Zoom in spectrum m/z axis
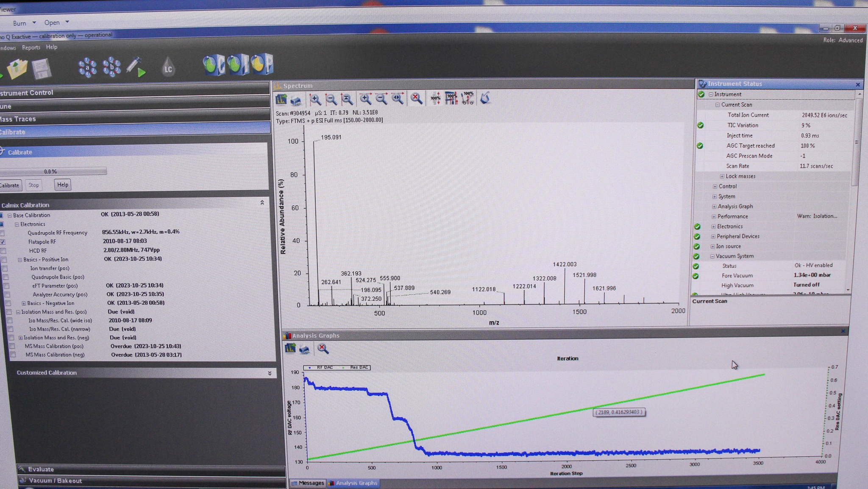Viewport: 868px width, 489px height. [365, 99]
